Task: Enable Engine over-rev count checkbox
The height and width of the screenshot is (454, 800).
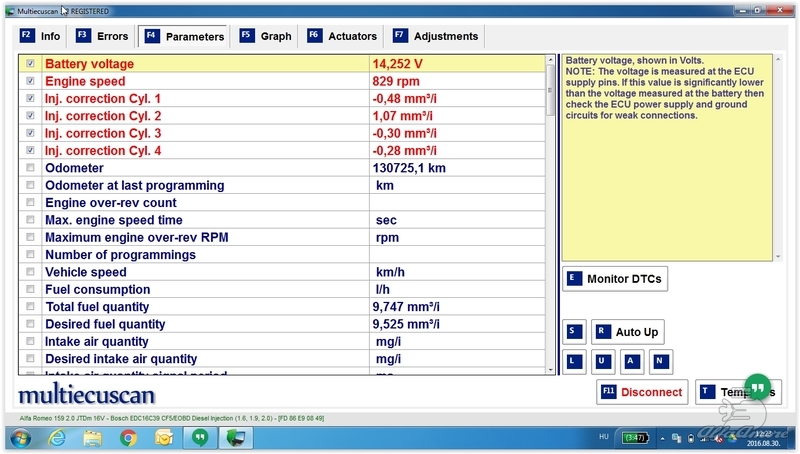Action: point(30,203)
